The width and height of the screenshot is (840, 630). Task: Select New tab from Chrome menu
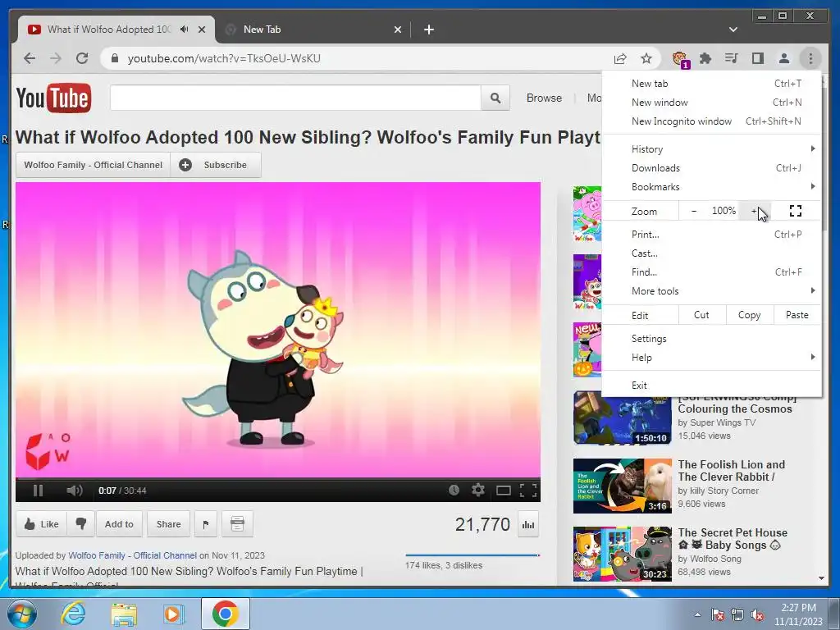(x=711, y=83)
